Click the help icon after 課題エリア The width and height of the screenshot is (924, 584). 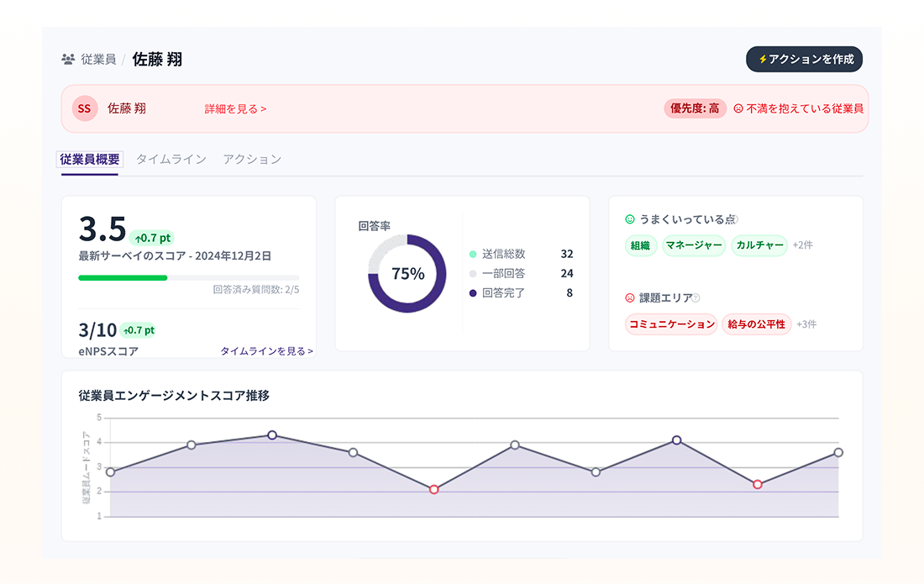(696, 297)
